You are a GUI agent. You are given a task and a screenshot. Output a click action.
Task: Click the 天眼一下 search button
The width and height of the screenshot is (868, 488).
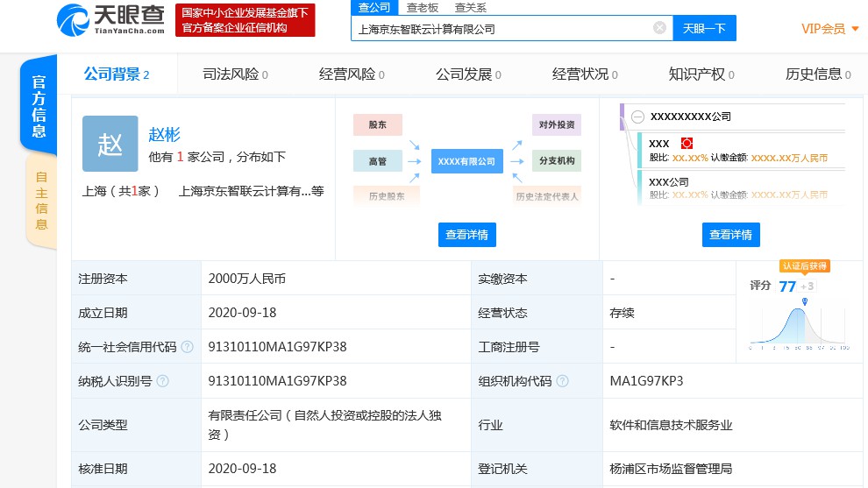coord(704,28)
